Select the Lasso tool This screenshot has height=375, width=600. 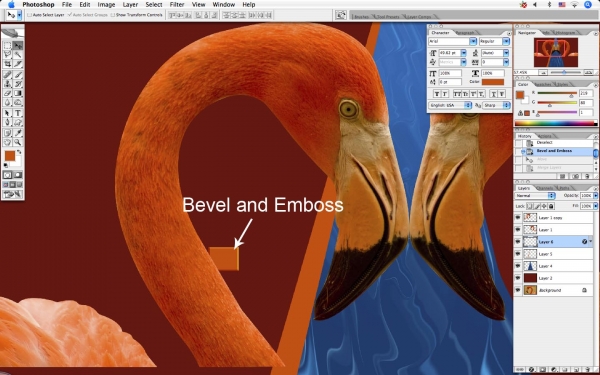click(7, 55)
